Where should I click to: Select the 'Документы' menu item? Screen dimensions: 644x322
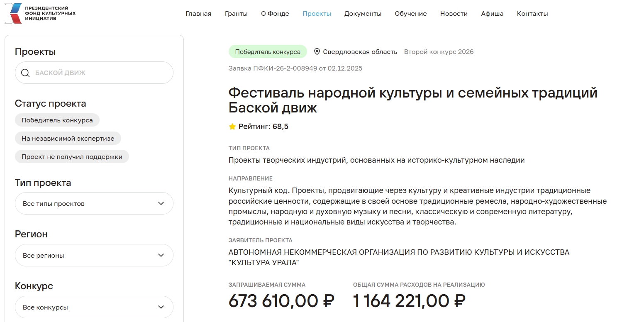pos(363,14)
